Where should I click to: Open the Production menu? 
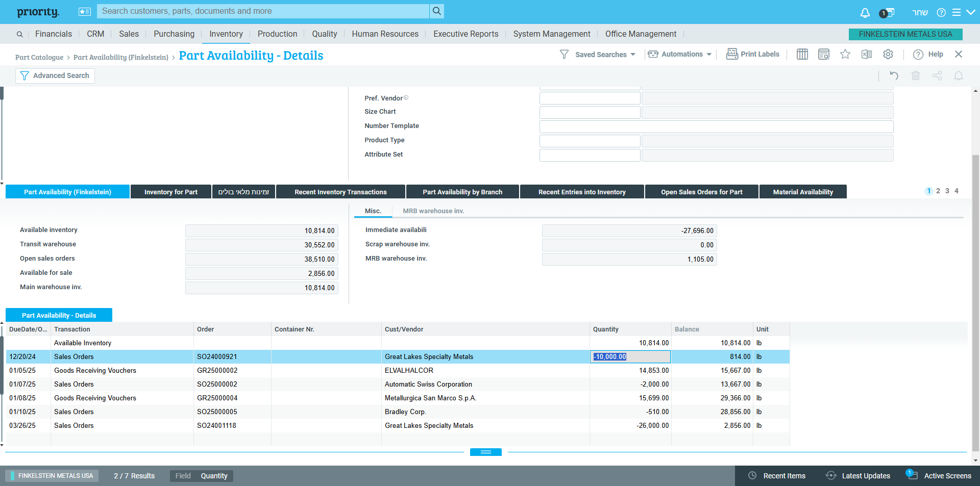pyautogui.click(x=277, y=34)
